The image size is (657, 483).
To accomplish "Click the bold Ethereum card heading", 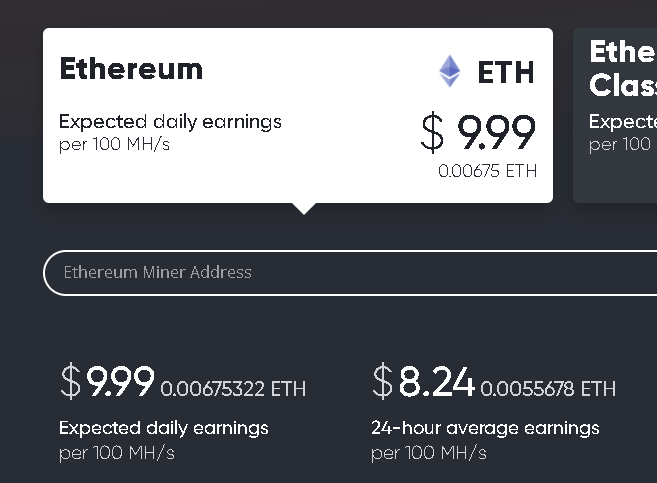I will 131,69.
